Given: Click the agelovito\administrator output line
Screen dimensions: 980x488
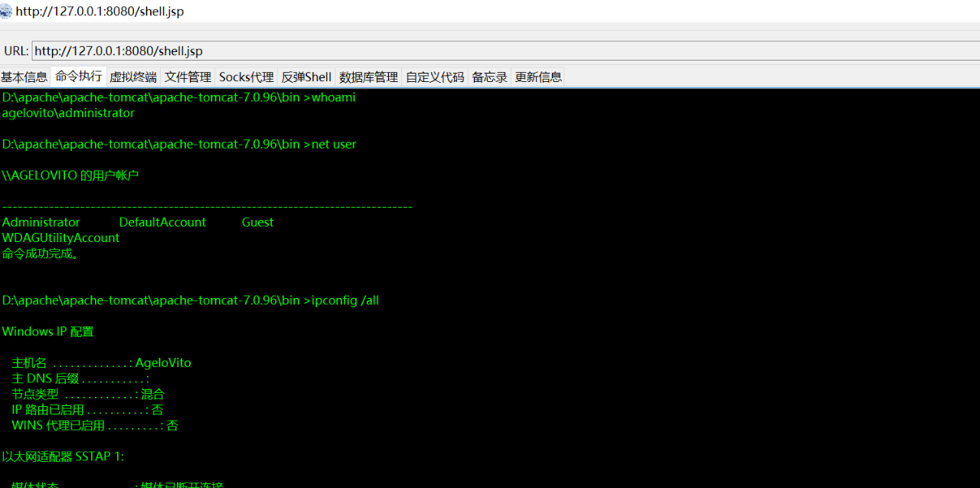Looking at the screenshot, I should point(68,113).
